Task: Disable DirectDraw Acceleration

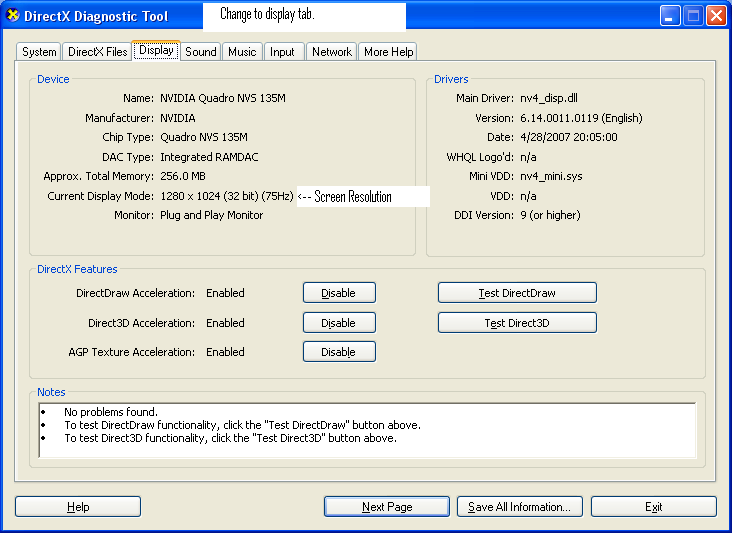Action: click(x=339, y=293)
